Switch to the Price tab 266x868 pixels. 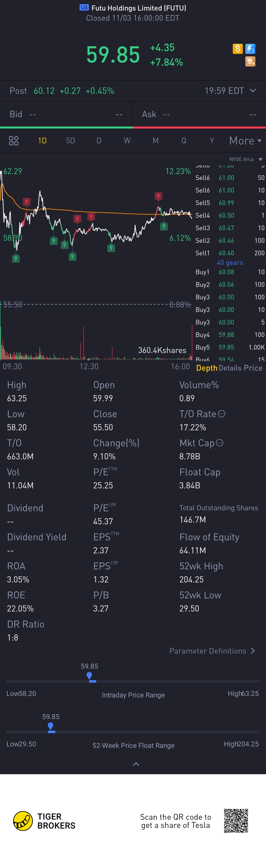click(253, 368)
